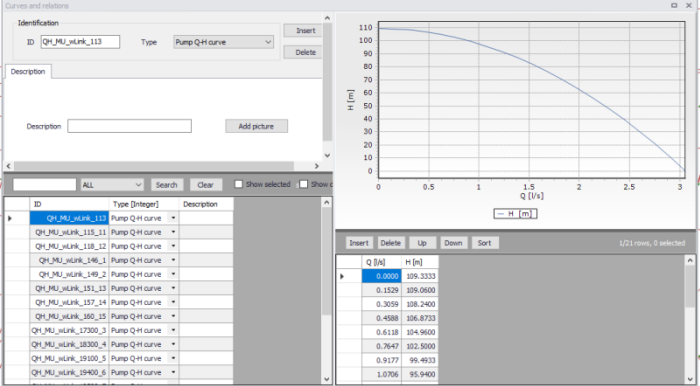Select row QH_MU_wLink_149_2
This screenshot has width=700, height=386.
70,274
